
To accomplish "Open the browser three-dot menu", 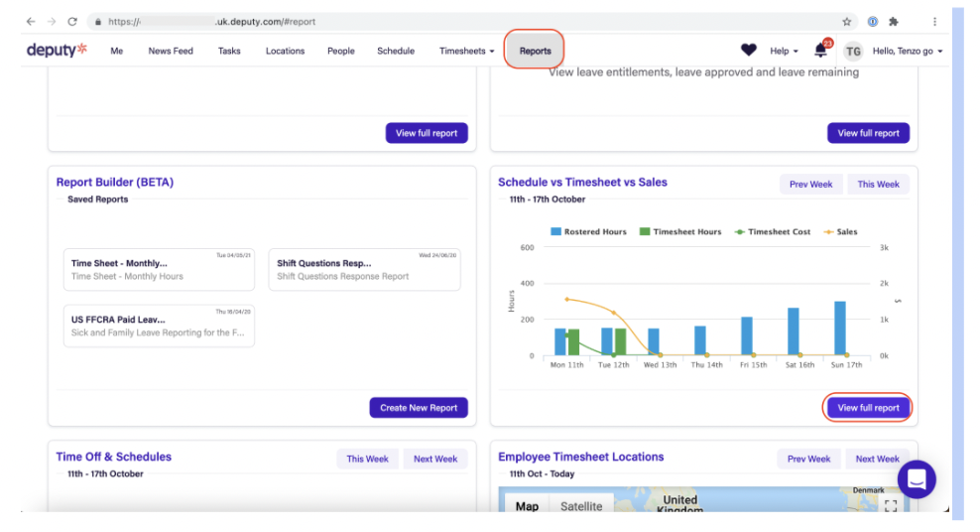I will (x=935, y=21).
